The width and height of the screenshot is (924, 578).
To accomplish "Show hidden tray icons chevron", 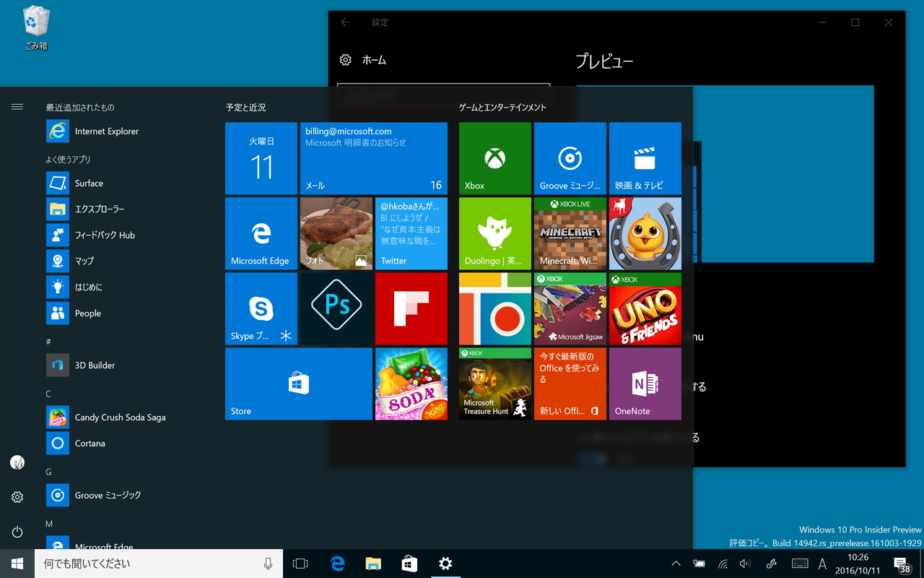I will (x=676, y=564).
